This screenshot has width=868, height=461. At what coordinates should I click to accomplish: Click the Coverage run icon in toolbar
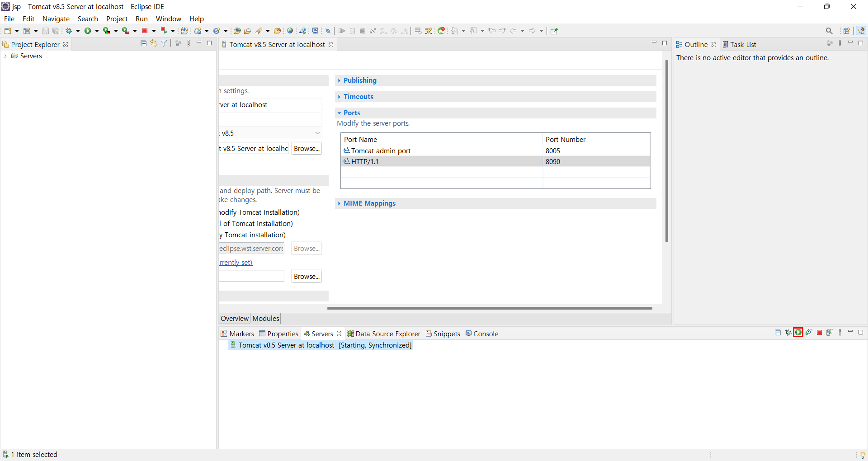[x=107, y=31]
